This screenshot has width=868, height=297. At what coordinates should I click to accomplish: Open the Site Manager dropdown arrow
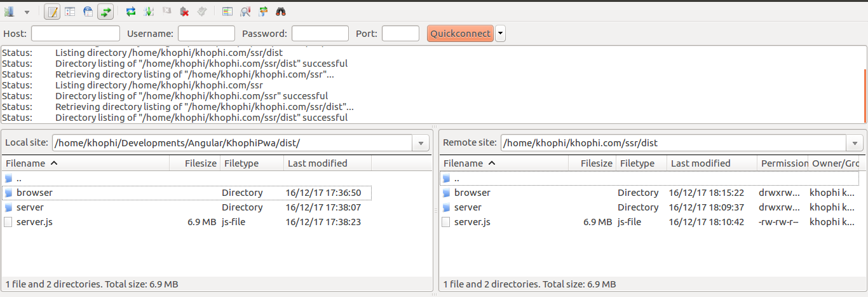27,12
